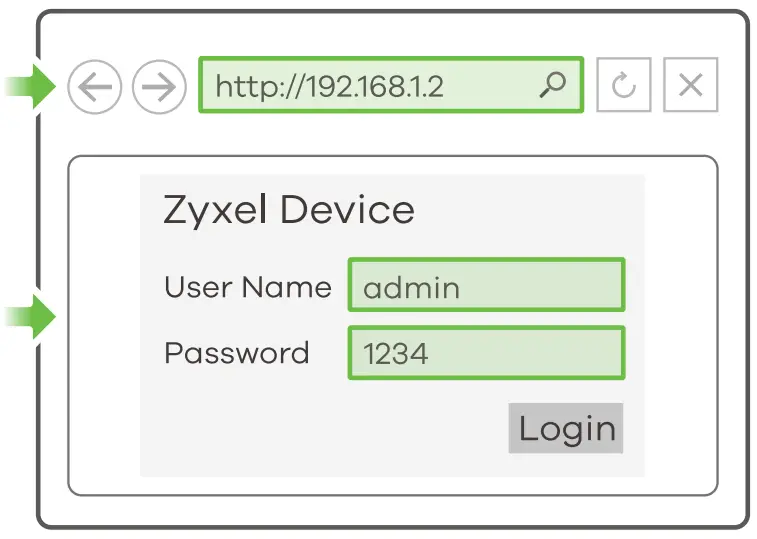This screenshot has width=757, height=539.
Task: Click the green arrow pointing at address bar
Action: click(x=32, y=86)
